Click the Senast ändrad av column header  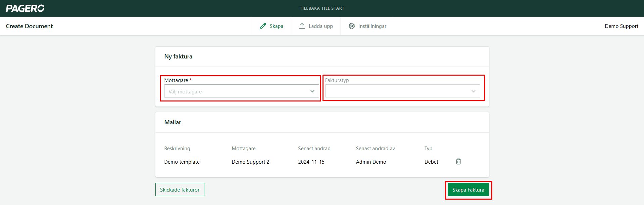click(x=375, y=149)
